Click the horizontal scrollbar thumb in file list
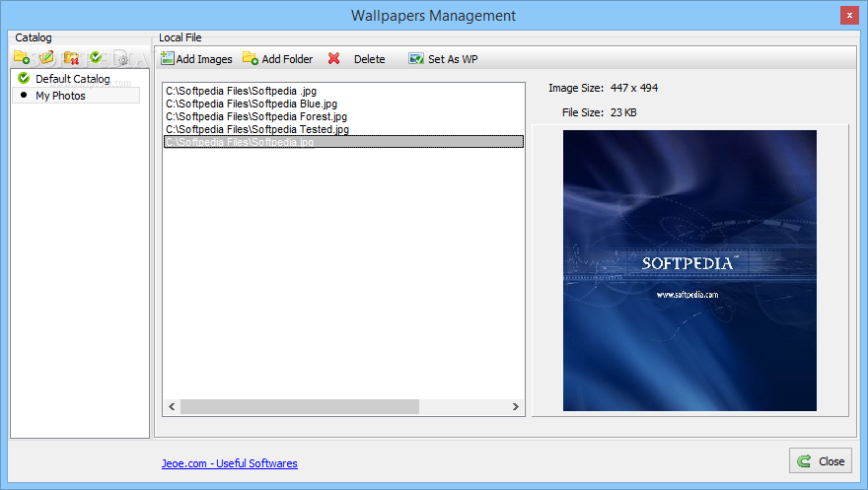Screen dimensions: 868x490 tap(300, 406)
